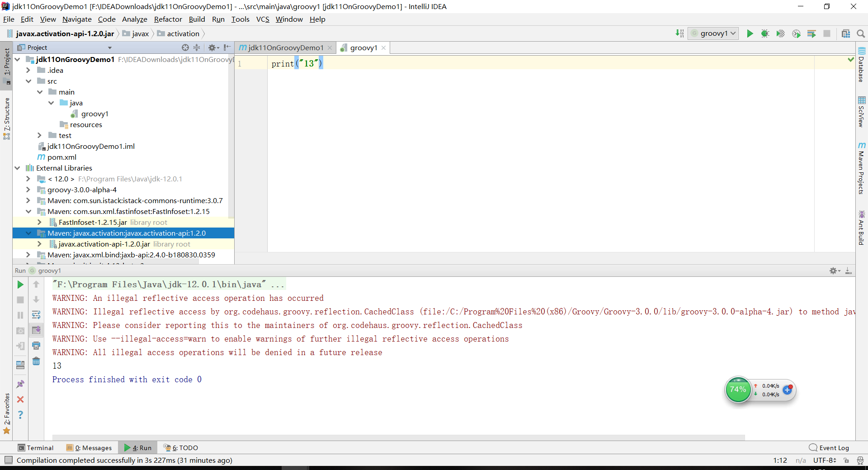
Task: Toggle Soft-Wrap in the Run console
Action: [x=36, y=315]
